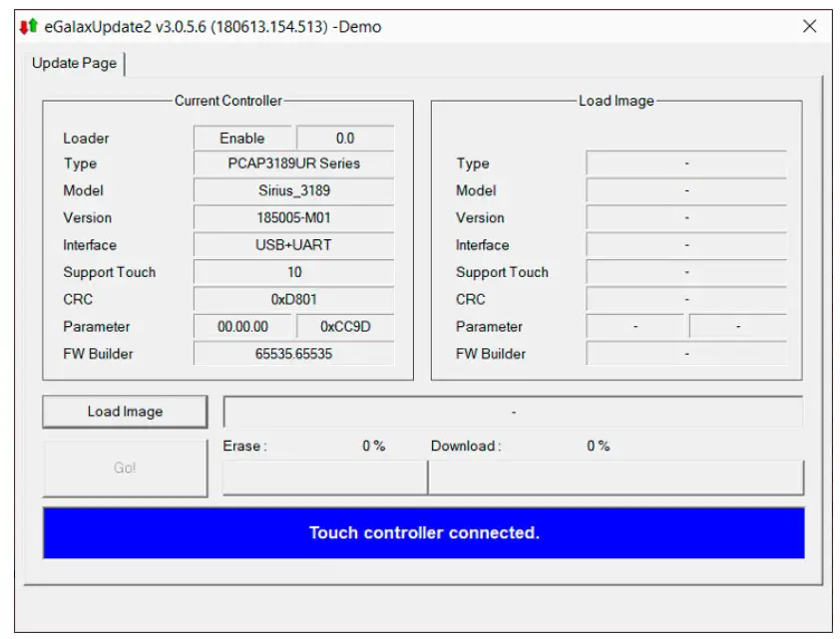
Task: Click the image path field beside Load Image
Action: pos(514,411)
